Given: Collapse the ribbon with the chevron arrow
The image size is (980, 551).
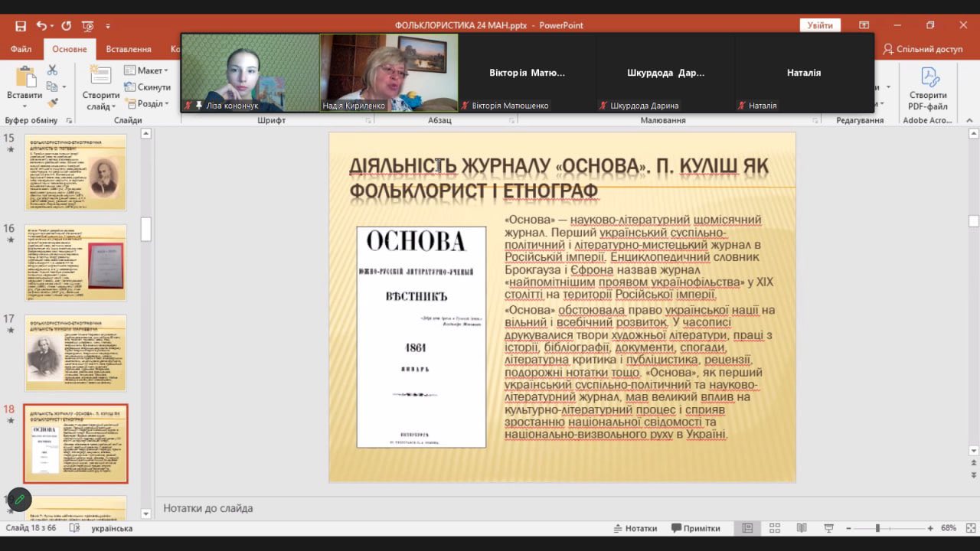Looking at the screenshot, I should (x=972, y=120).
